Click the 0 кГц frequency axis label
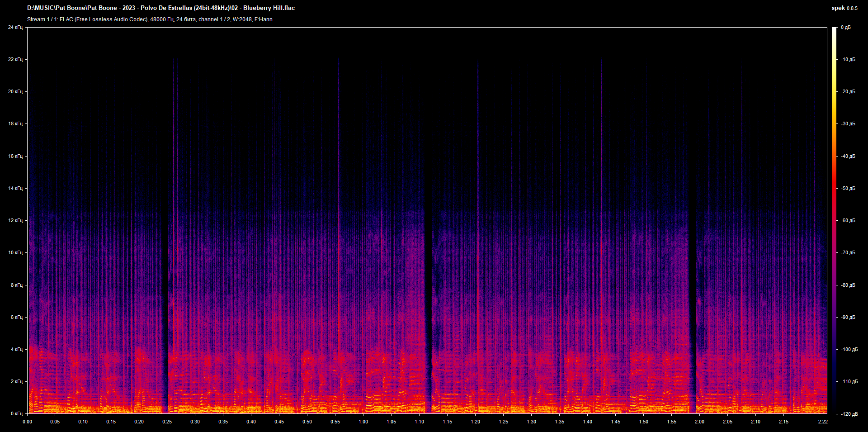This screenshot has width=868, height=432. pyautogui.click(x=16, y=414)
